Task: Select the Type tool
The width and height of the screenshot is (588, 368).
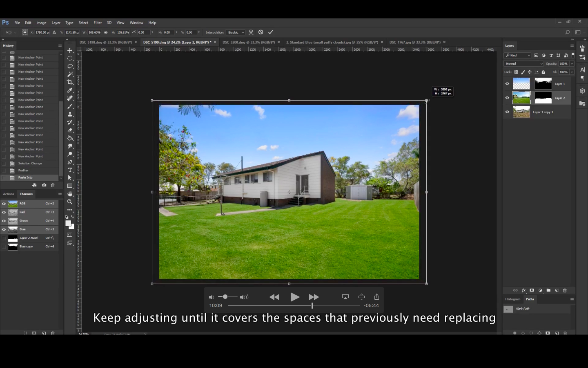Action: (70, 170)
